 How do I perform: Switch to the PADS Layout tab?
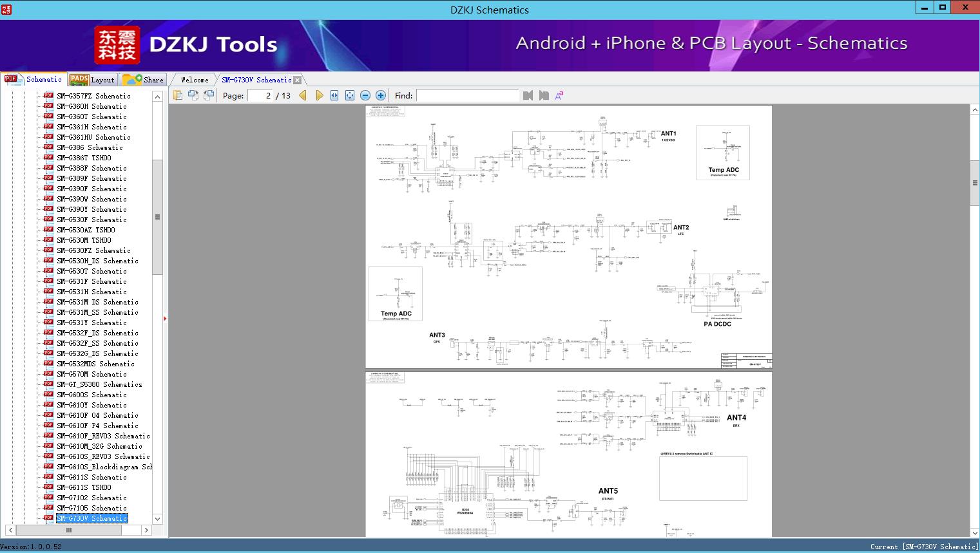(x=92, y=80)
